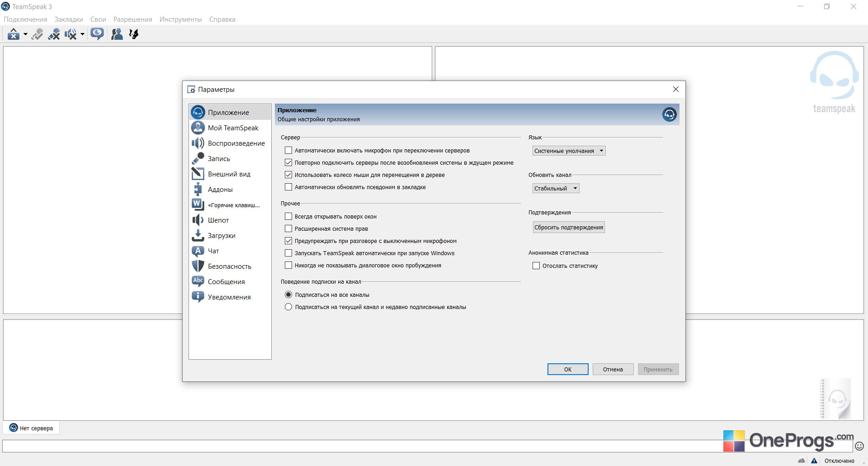Open the Запись settings section

[230, 158]
